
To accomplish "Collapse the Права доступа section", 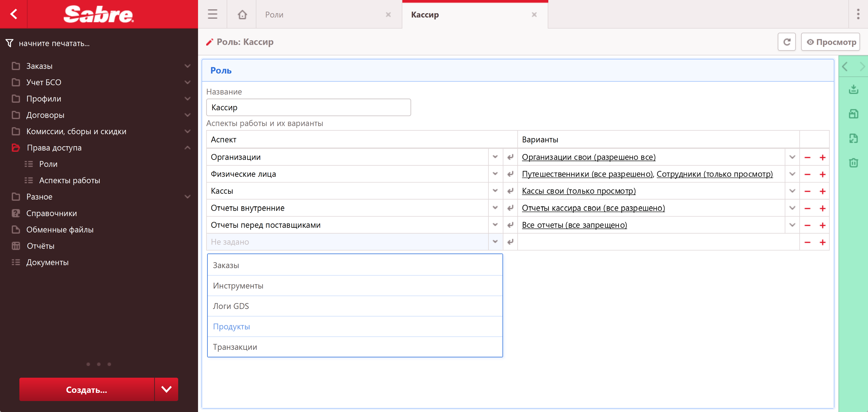I will click(x=187, y=148).
